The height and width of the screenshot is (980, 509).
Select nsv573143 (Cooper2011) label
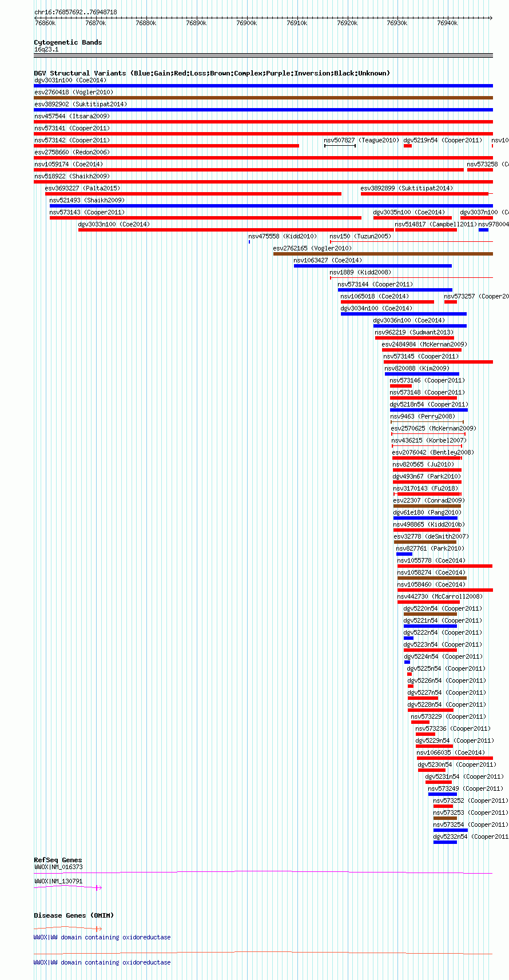[x=87, y=212]
